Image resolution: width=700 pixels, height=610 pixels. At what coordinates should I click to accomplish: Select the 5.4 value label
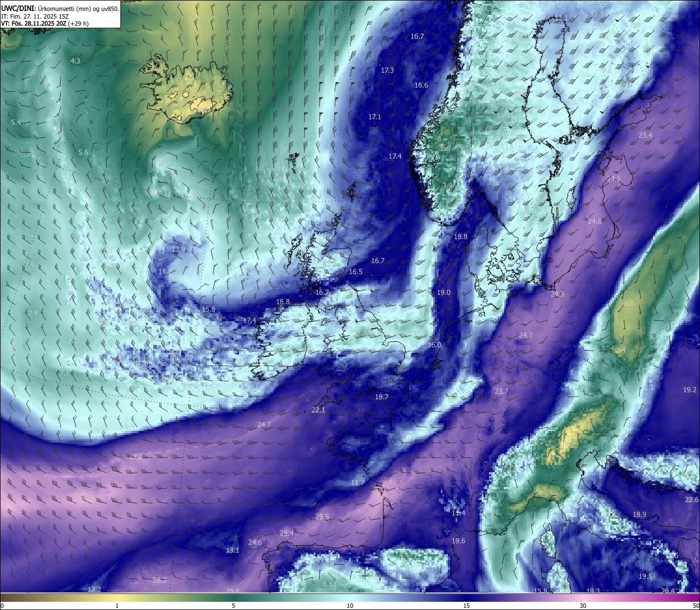(16, 122)
